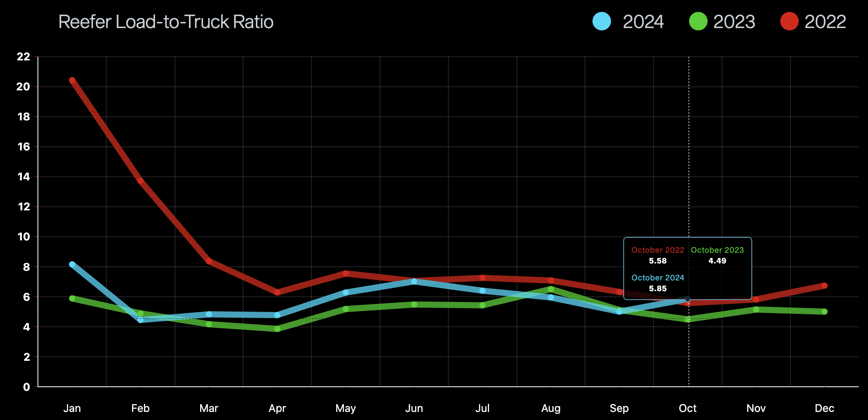Screen dimensions: 868x420
Task: Click the 2022 February data point
Action: point(140,181)
